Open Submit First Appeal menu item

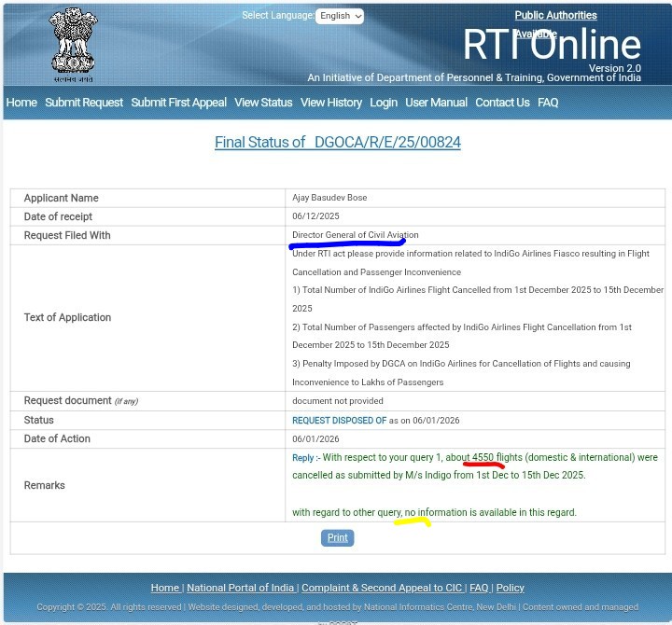(x=178, y=103)
